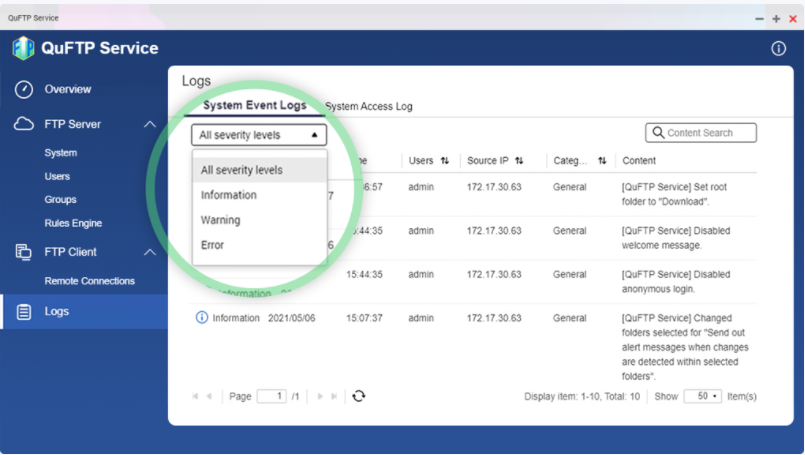Click the Source IP column header
805x455 pixels.
488,161
